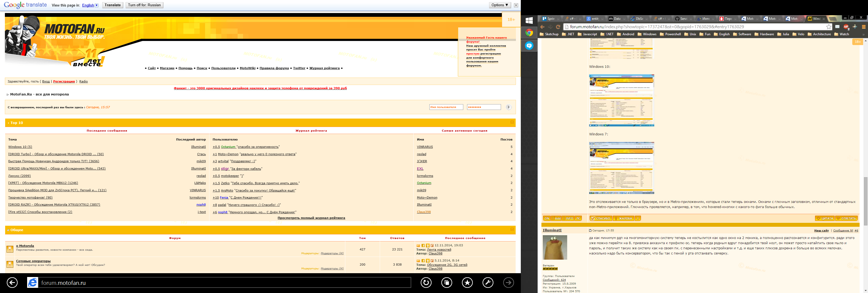Open the Powershell bookmarks folder

(x=670, y=34)
